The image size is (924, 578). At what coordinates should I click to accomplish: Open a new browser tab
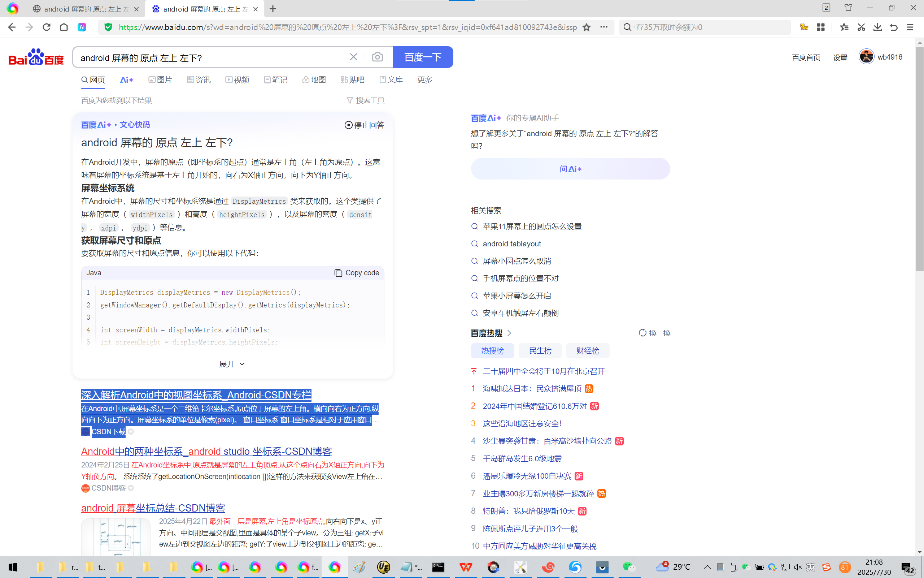[x=273, y=9]
